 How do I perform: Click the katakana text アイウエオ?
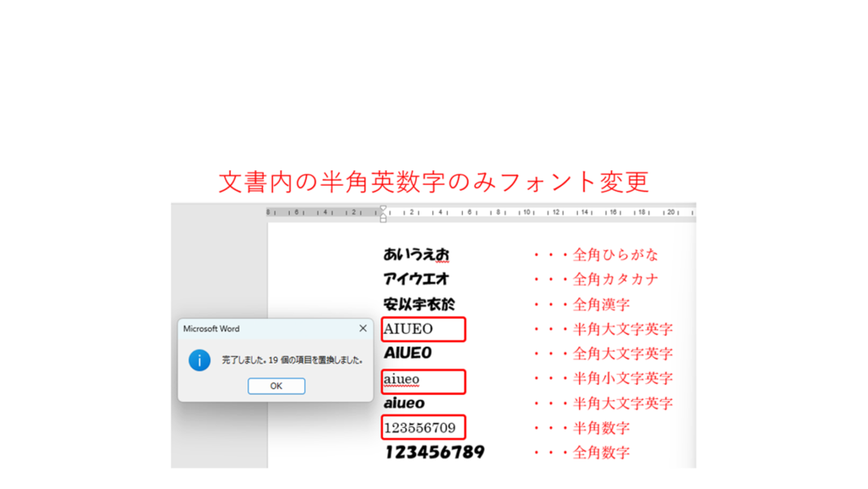tap(415, 279)
